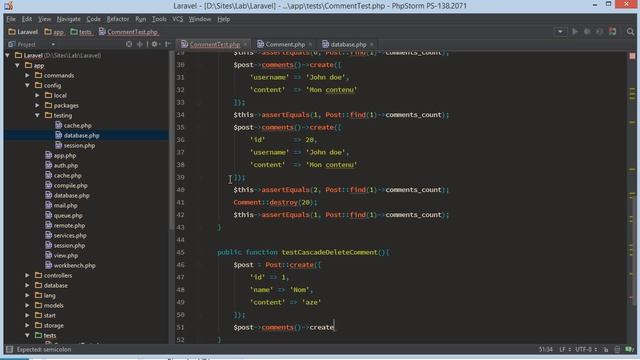Open the Window menu
The height and width of the screenshot is (360, 640).
200,19
